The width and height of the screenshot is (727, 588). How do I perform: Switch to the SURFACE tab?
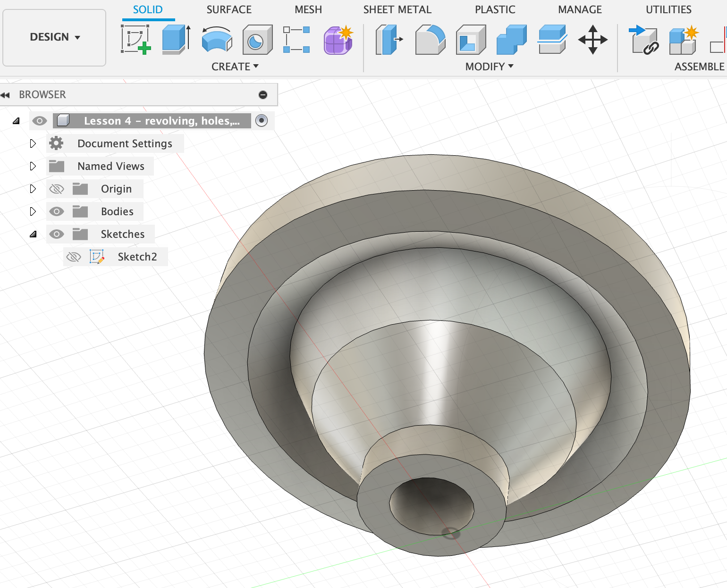[229, 9]
